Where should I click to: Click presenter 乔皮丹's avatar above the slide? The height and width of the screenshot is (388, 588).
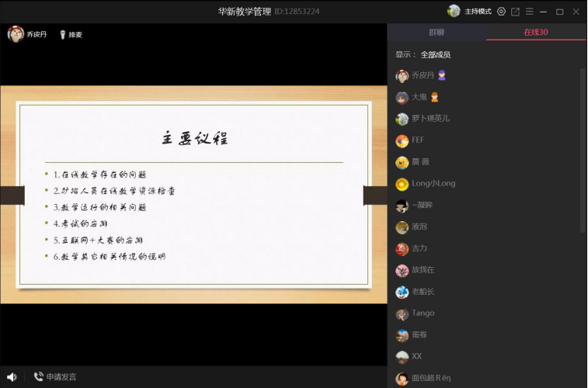click(15, 34)
